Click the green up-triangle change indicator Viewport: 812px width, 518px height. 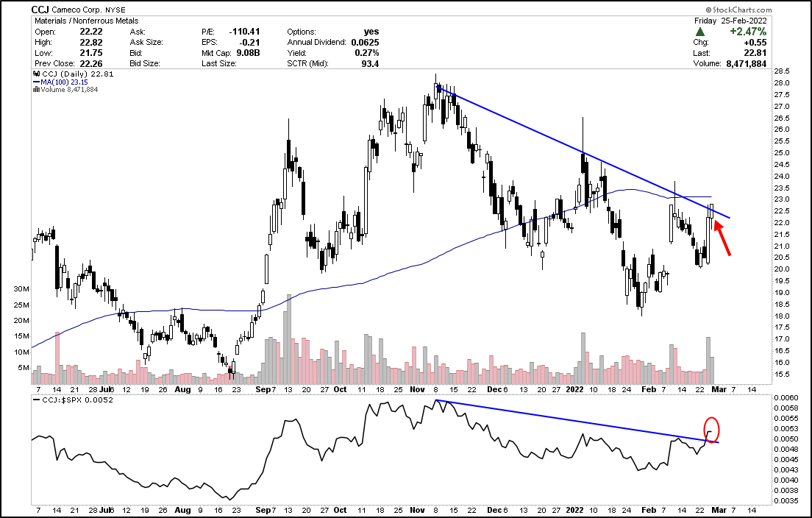point(700,32)
